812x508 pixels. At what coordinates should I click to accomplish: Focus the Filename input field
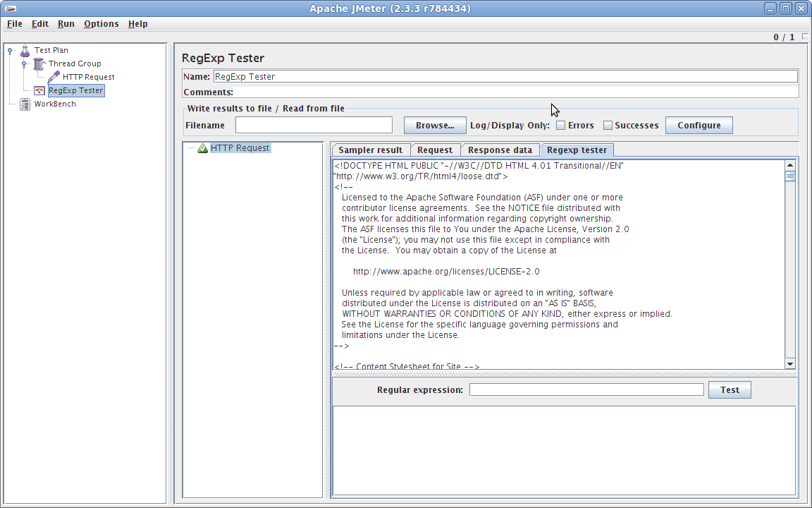tap(314, 125)
